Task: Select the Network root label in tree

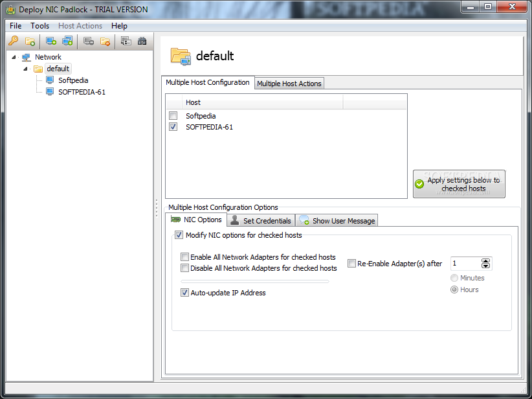Action: tap(48, 57)
